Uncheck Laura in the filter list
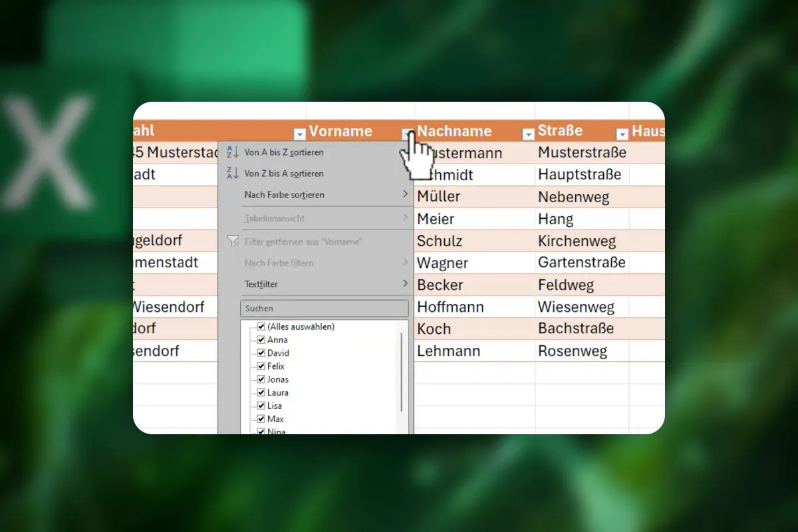The image size is (798, 532). [x=261, y=392]
